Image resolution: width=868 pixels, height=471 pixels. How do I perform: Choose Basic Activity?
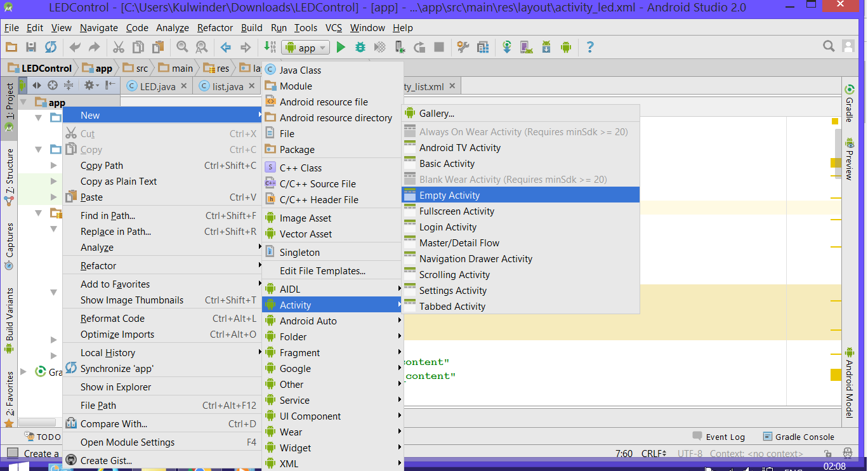(521, 164)
